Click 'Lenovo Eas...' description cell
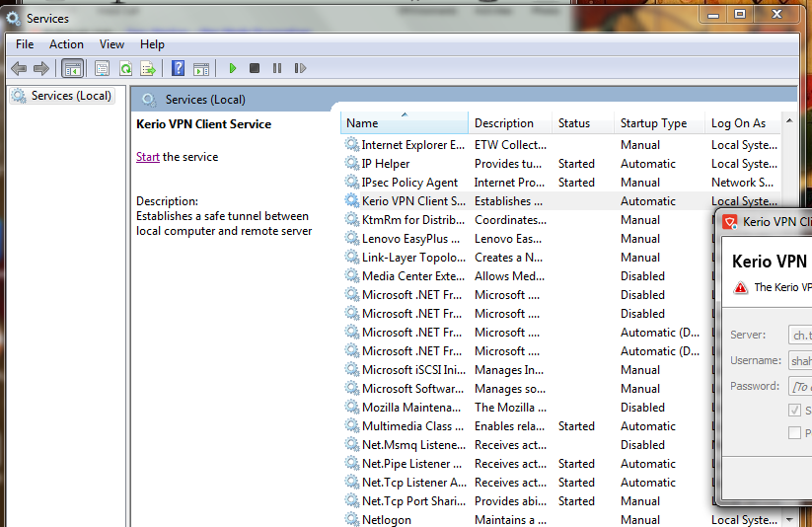The height and width of the screenshot is (527, 812). coord(508,239)
